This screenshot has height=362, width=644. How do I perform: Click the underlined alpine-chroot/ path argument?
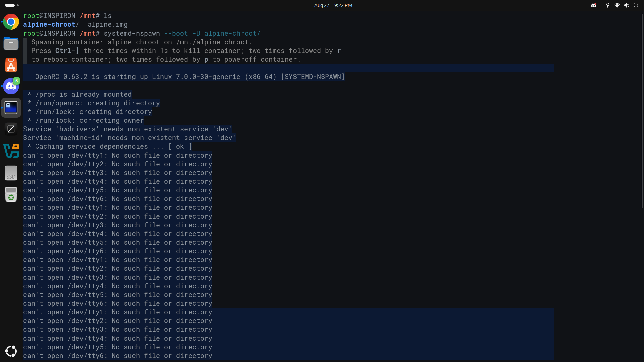pos(232,33)
